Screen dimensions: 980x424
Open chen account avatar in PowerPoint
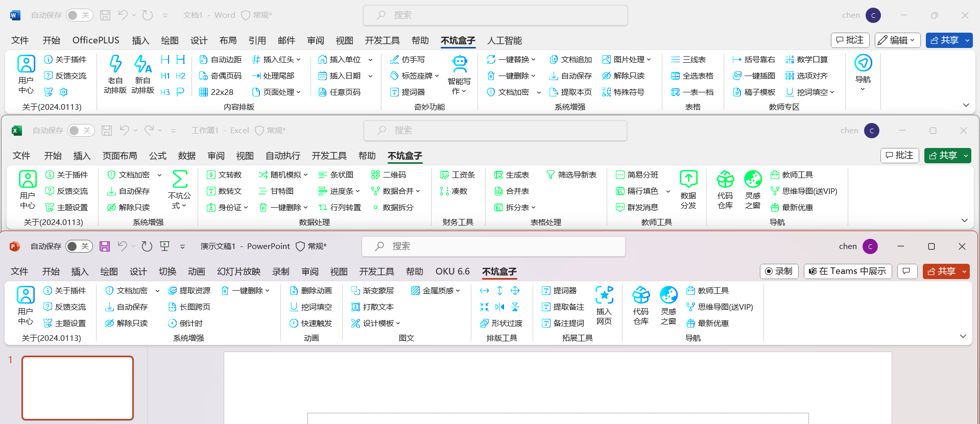870,246
